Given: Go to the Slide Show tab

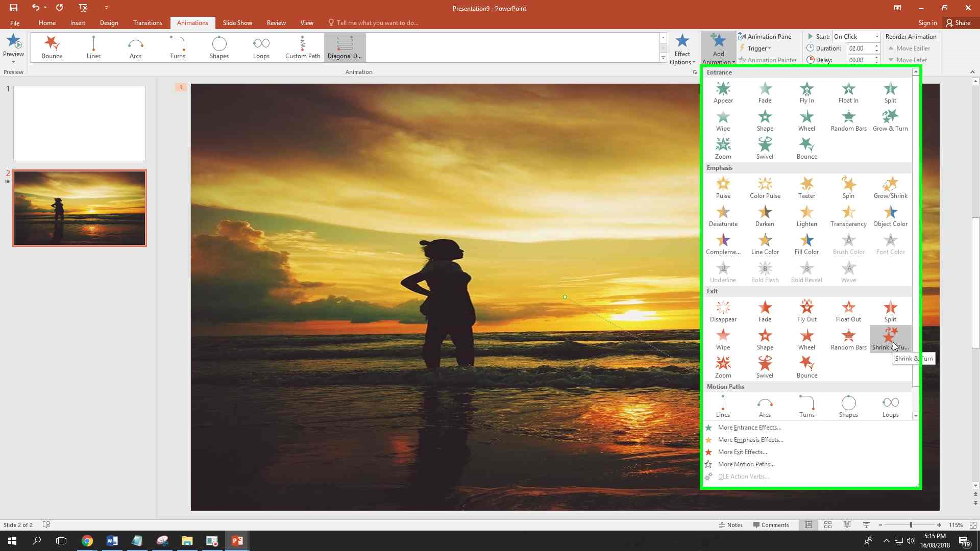Looking at the screenshot, I should [237, 23].
